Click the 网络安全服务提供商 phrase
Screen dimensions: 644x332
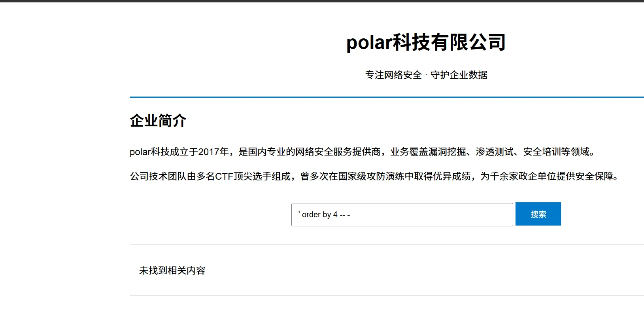(x=338, y=152)
